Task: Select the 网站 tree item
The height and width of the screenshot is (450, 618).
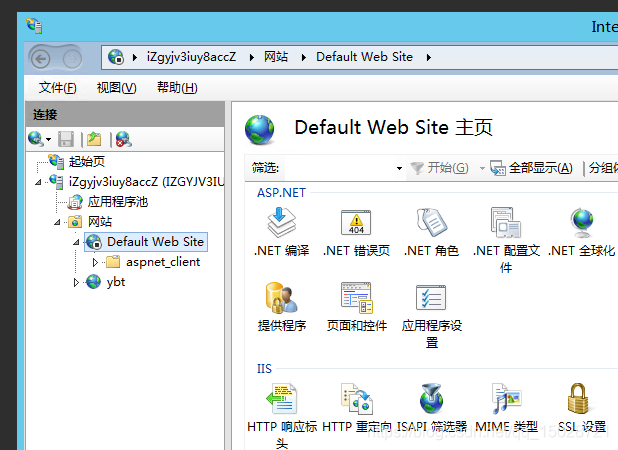Action: pos(90,222)
